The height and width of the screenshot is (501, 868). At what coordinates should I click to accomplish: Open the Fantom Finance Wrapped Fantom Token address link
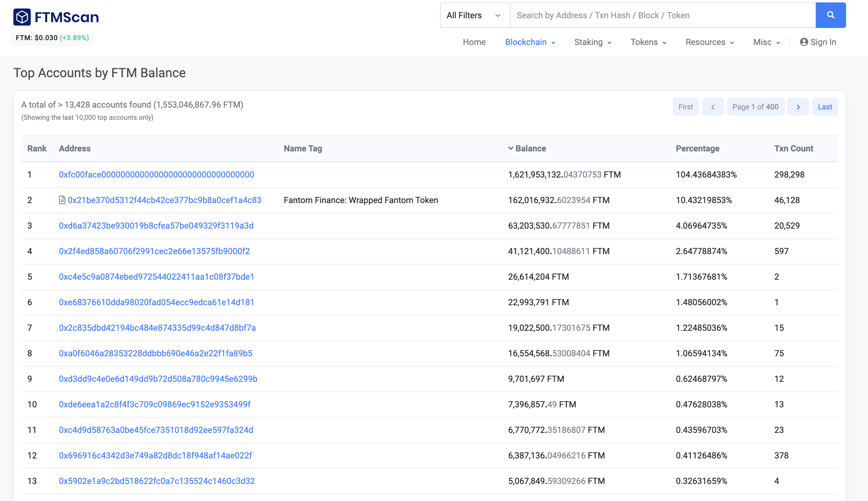click(x=164, y=199)
